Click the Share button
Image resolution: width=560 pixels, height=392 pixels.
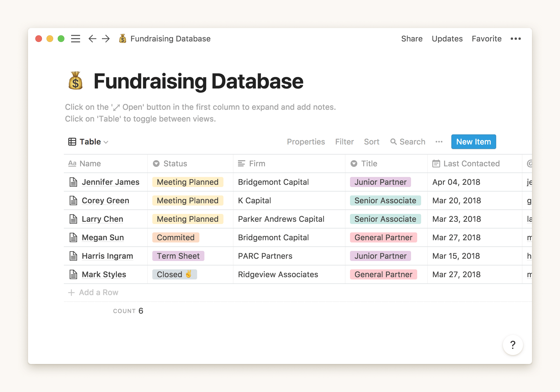click(412, 39)
